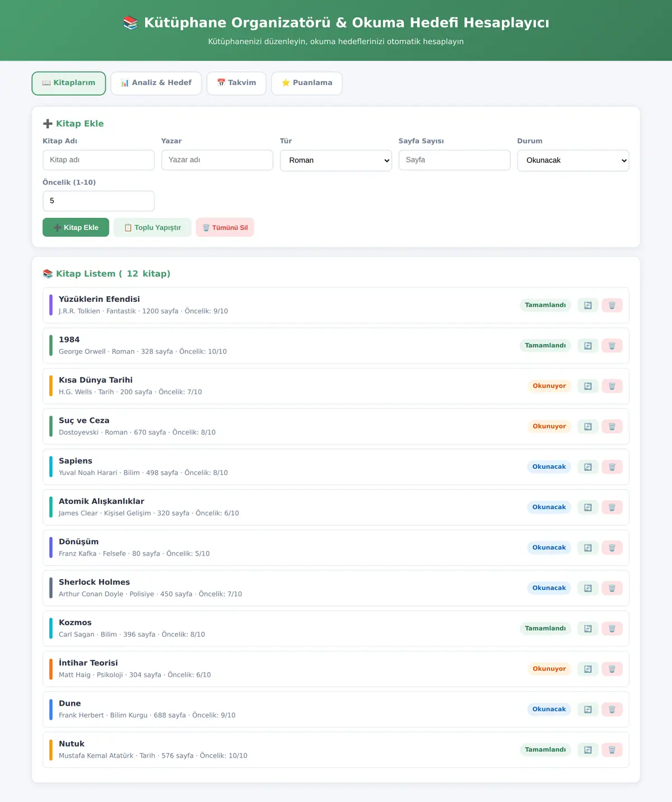Click the Okunuyor badge on İntihar Teorisi
Screen dimensions: 672x802
[549, 669]
